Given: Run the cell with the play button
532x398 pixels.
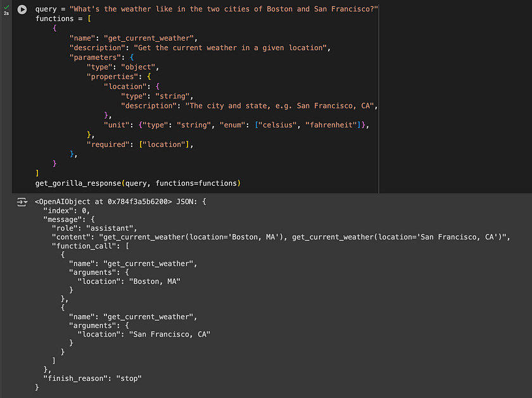Looking at the screenshot, I should (22, 10).
